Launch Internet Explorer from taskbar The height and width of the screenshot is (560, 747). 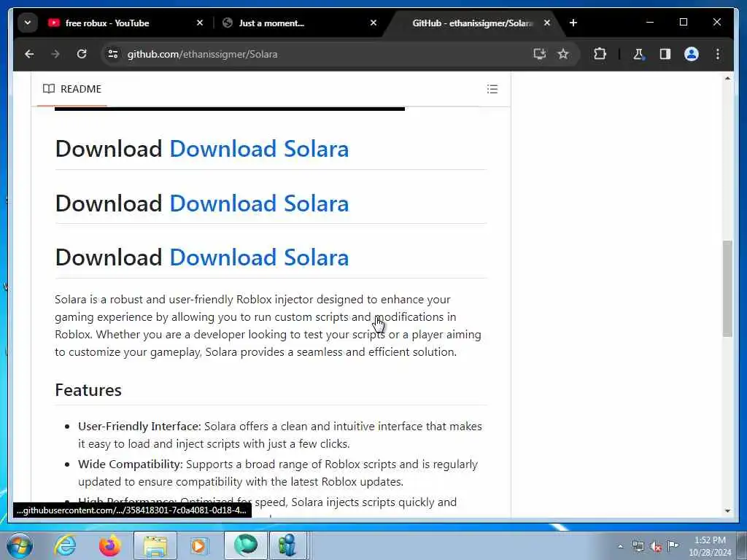point(64,545)
